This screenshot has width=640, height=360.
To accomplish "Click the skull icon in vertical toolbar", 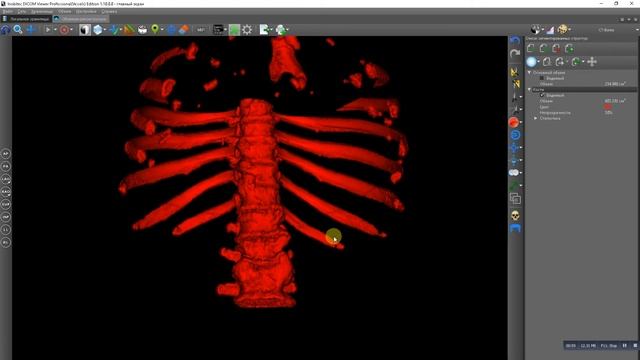I will [515, 215].
